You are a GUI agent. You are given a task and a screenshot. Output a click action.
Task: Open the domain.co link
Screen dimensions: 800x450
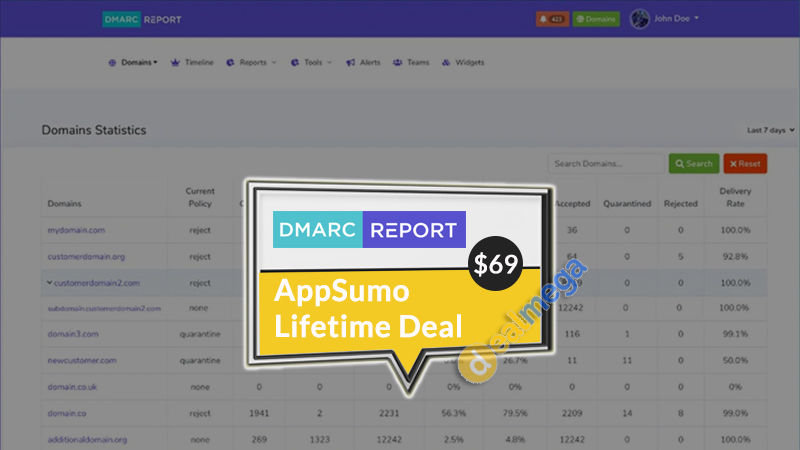(67, 413)
